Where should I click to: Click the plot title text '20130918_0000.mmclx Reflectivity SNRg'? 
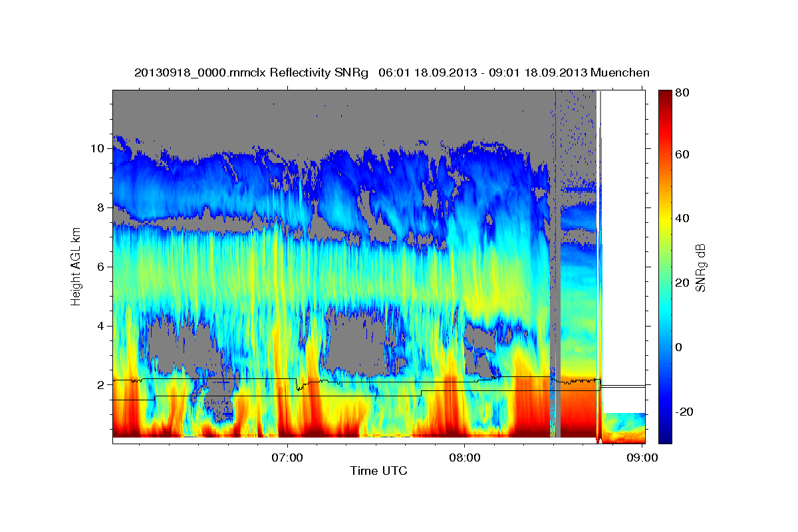[251, 72]
